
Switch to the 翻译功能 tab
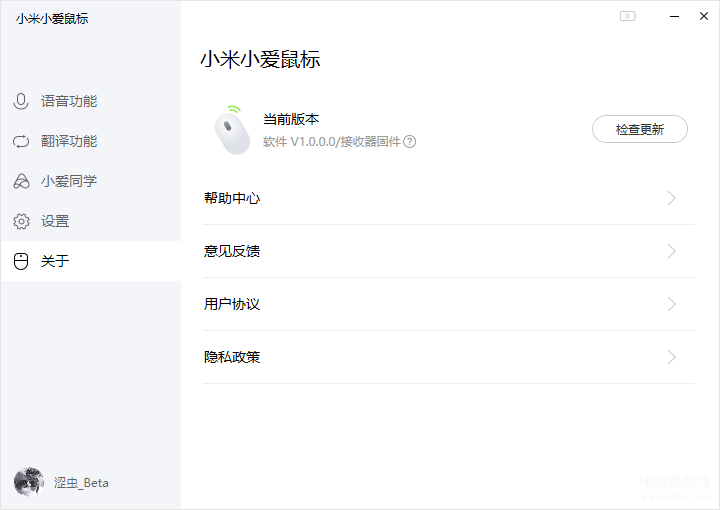click(69, 141)
